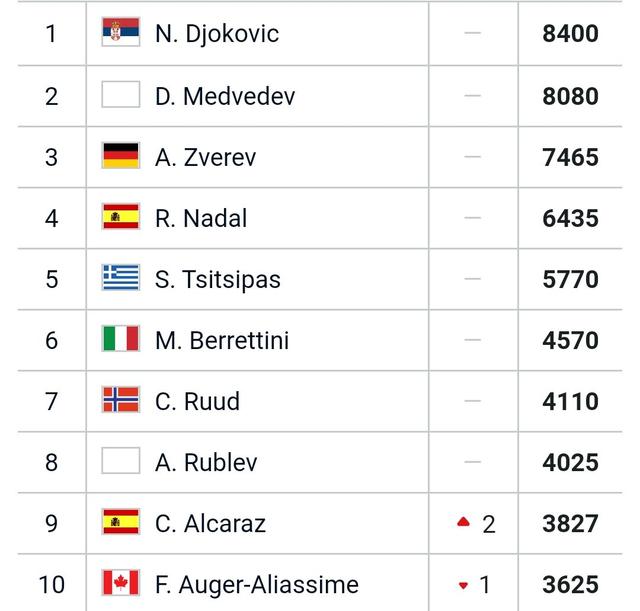Image resolution: width=640 pixels, height=611 pixels.
Task: Open S. Tsitsipas player page
Action: point(218,280)
